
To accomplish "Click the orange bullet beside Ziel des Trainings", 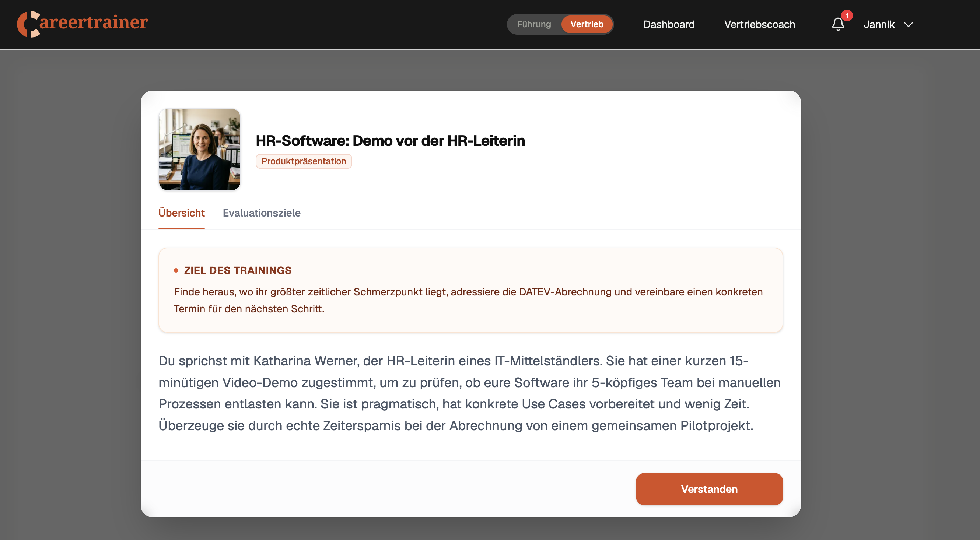I will tap(176, 270).
